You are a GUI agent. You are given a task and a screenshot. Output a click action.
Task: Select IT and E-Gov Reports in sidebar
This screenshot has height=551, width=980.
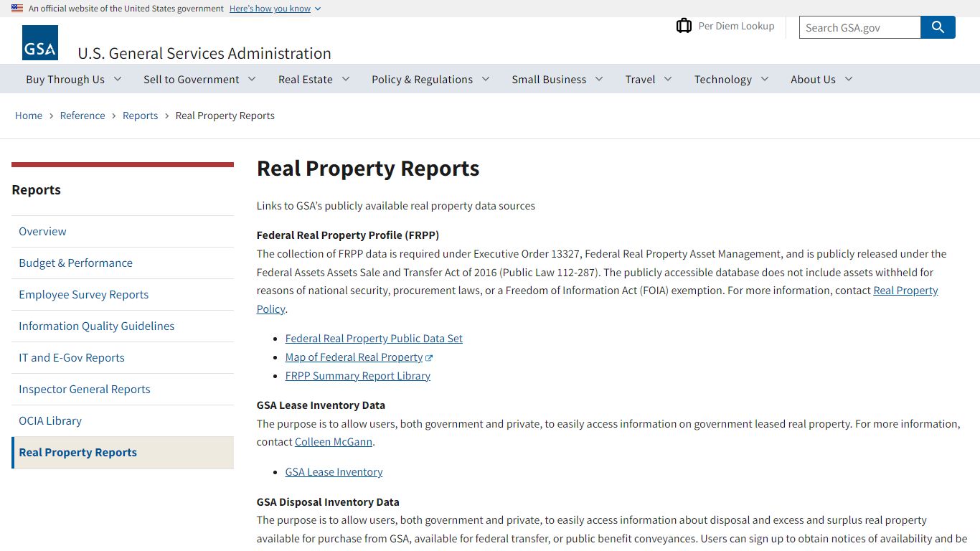(123, 357)
